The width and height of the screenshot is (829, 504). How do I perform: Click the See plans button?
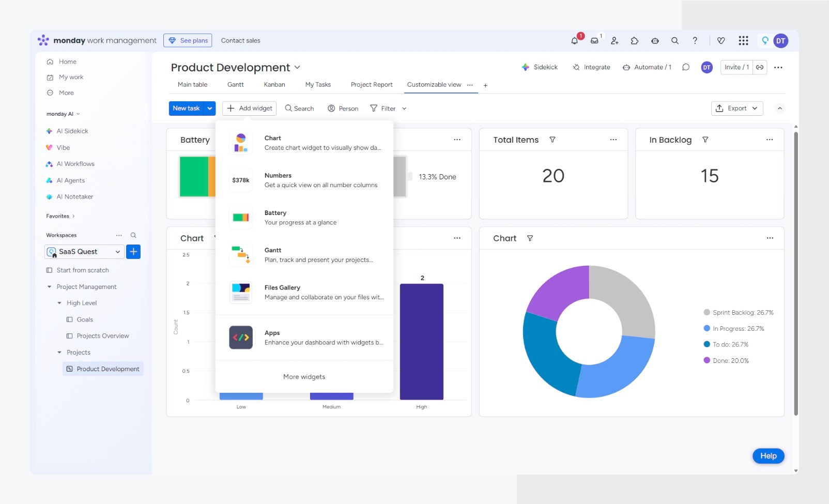(x=188, y=40)
